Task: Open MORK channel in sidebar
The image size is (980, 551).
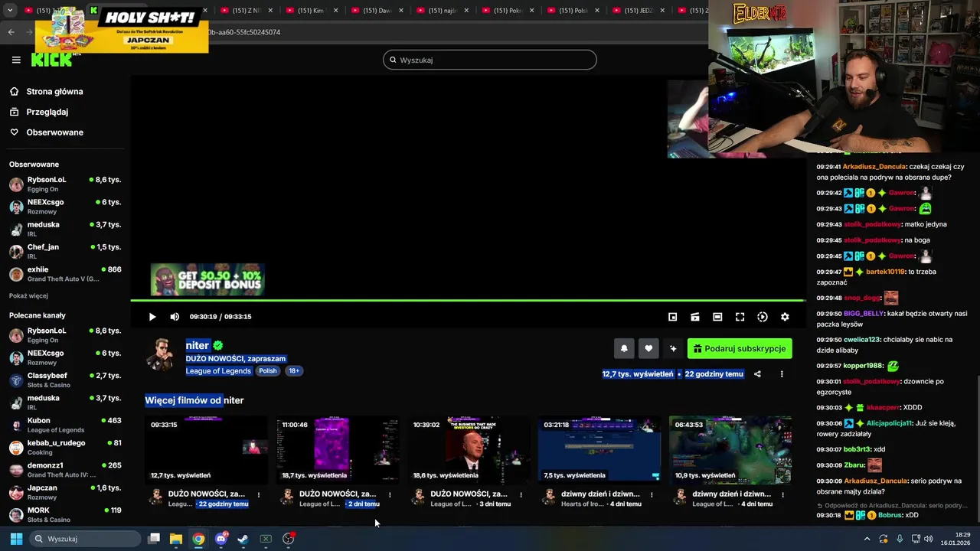Action: (x=65, y=514)
